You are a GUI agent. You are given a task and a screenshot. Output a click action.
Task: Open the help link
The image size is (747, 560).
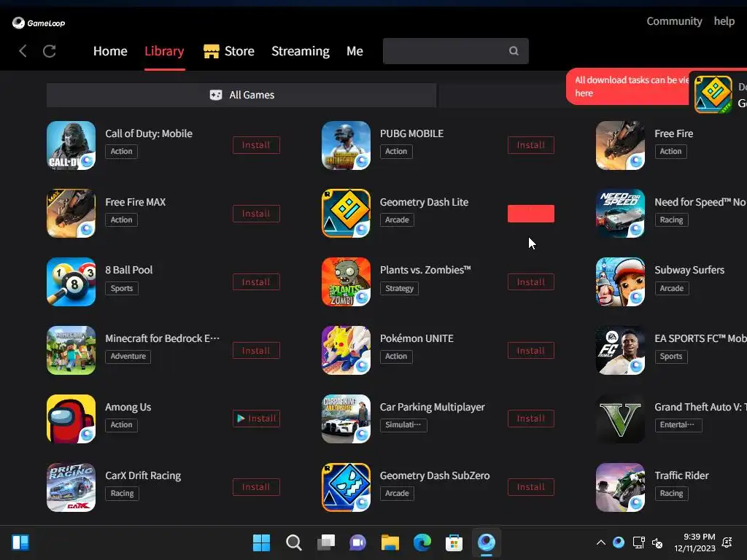tap(724, 21)
